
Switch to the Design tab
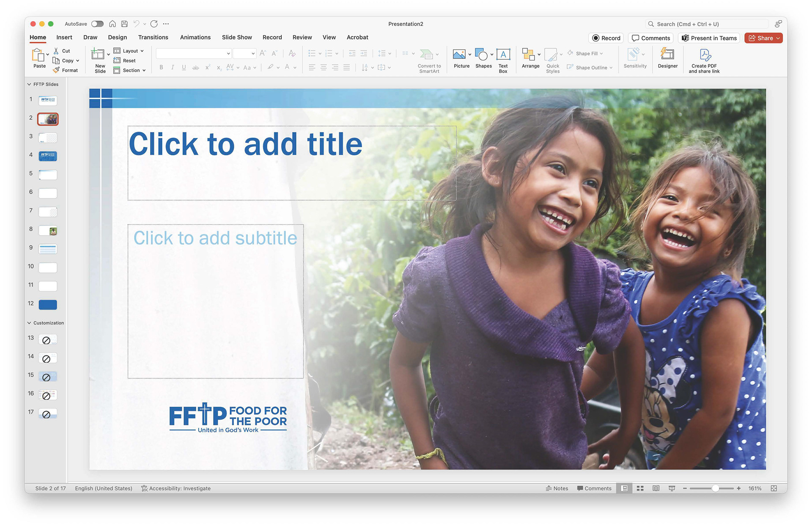117,37
